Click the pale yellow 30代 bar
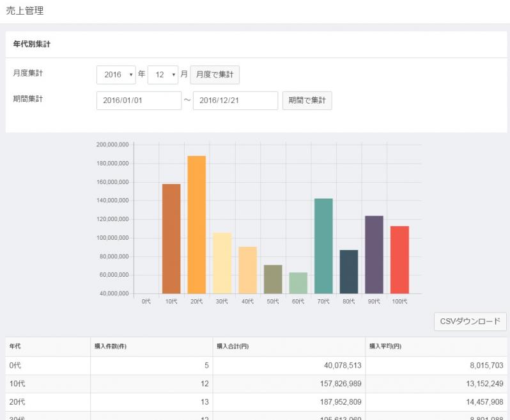The width and height of the screenshot is (510, 420). tap(222, 263)
